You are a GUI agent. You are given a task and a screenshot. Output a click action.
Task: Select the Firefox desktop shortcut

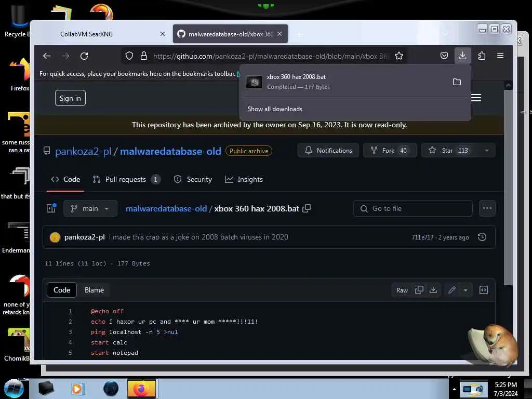20,75
